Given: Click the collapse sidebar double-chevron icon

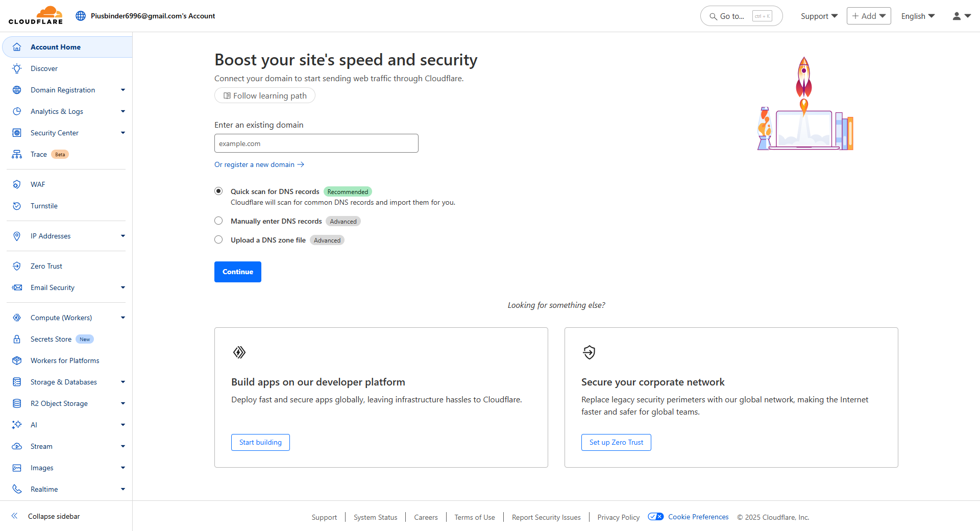Looking at the screenshot, I should click(x=15, y=516).
